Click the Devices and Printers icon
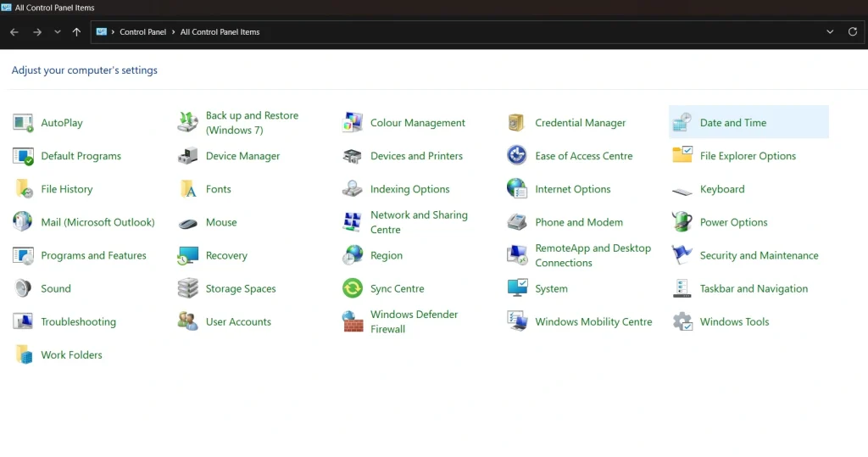The image size is (868, 457). coord(352,156)
